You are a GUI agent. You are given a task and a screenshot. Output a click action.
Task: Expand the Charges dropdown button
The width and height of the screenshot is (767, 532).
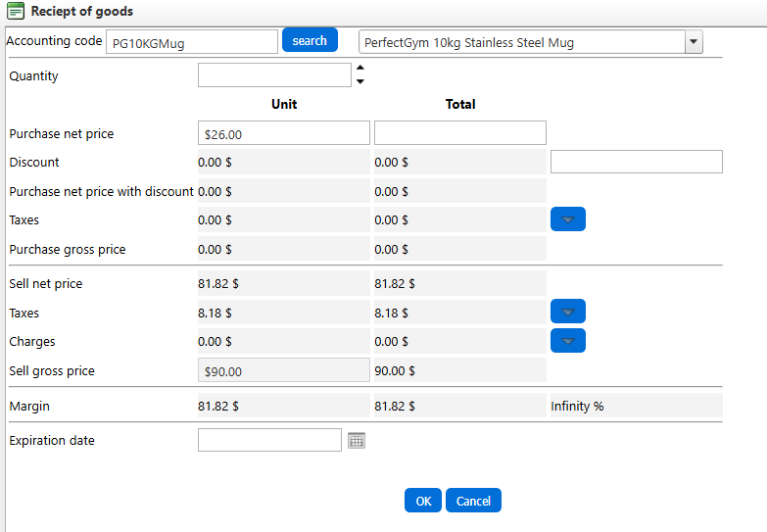pyautogui.click(x=567, y=341)
